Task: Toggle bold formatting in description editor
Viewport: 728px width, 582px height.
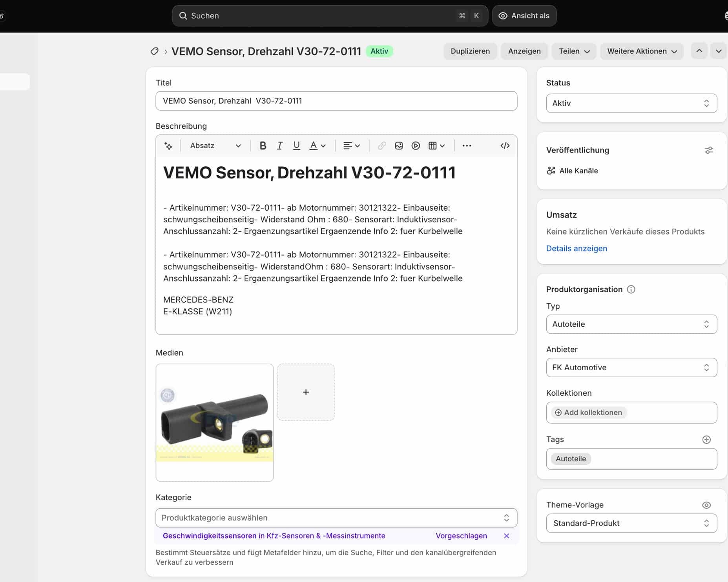Action: 263,146
